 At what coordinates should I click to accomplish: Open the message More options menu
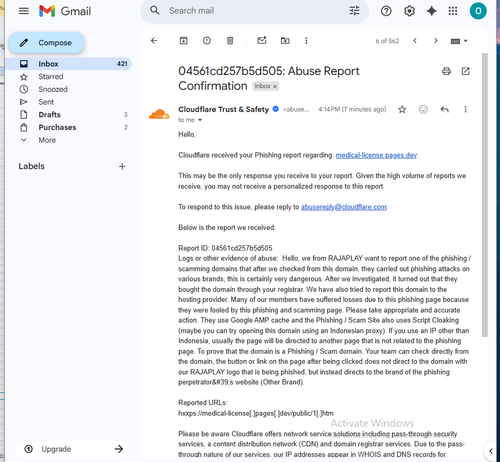465,109
